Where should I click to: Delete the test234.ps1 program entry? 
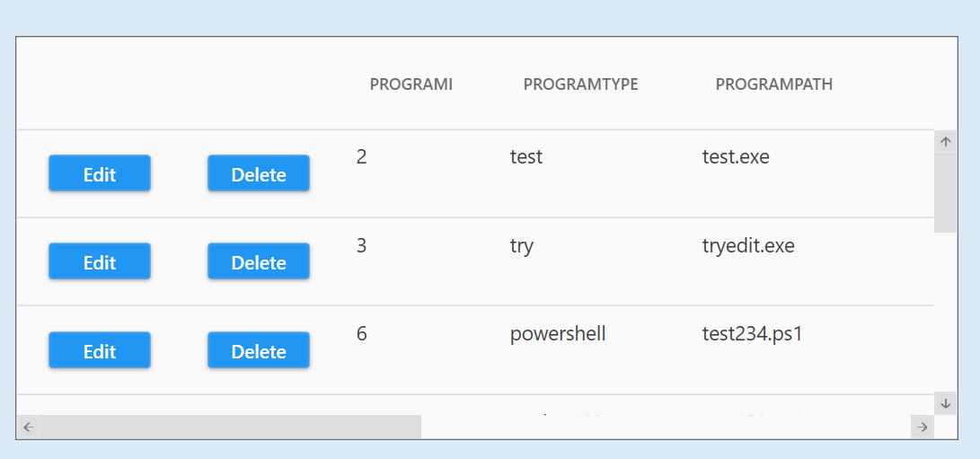point(259,350)
